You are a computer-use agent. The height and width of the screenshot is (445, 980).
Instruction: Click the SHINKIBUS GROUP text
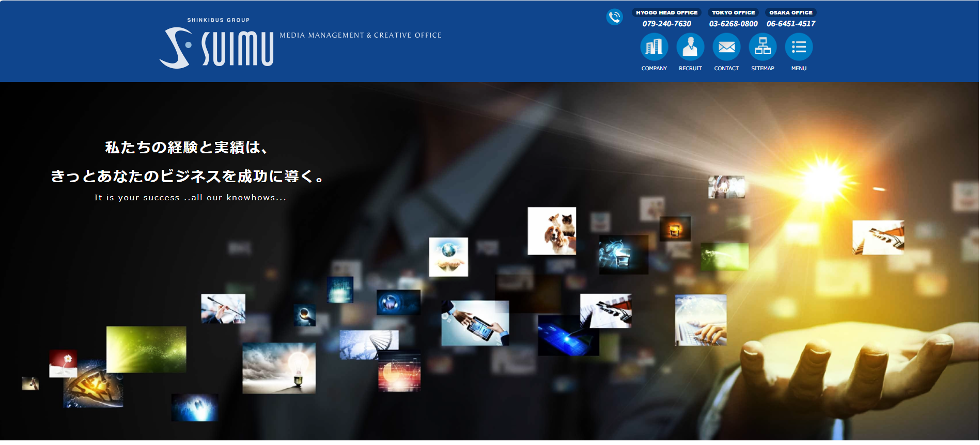click(218, 20)
